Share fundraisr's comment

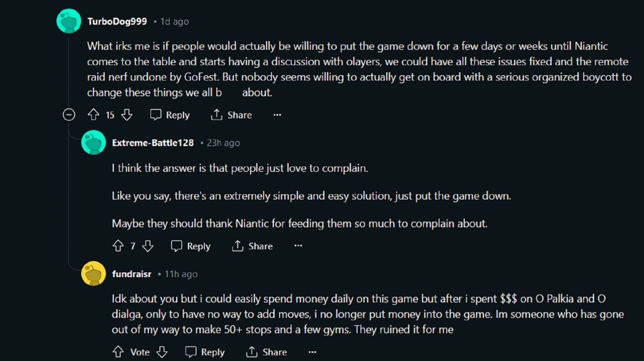266,352
